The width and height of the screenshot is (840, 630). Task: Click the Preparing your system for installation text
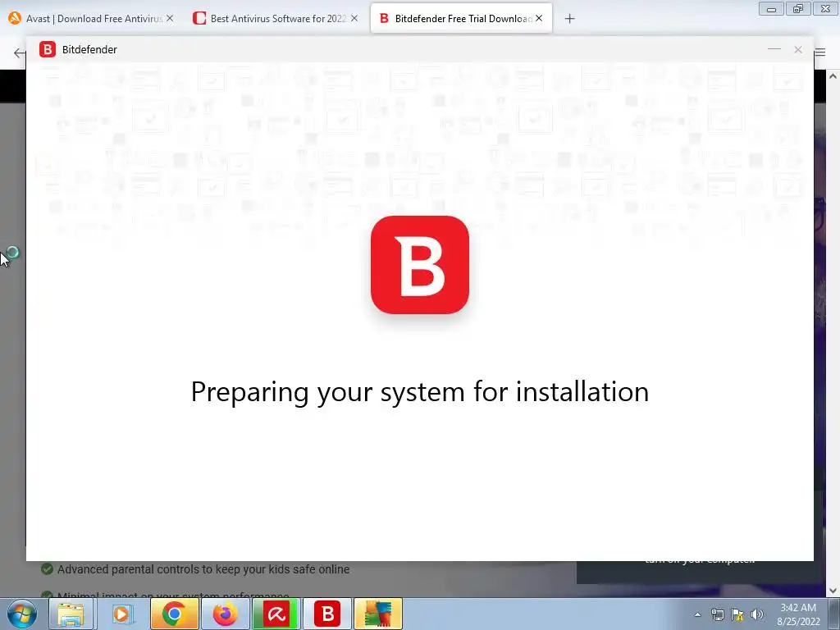coord(420,392)
